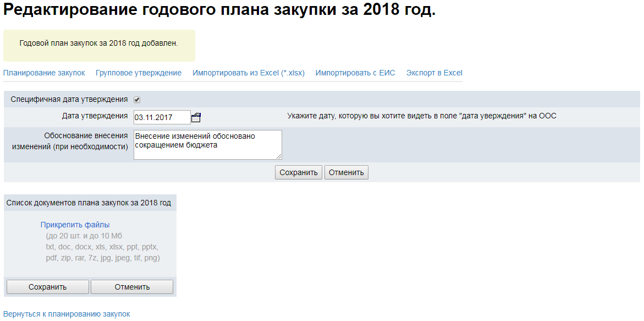Open the calendar date picker icon

(x=196, y=117)
